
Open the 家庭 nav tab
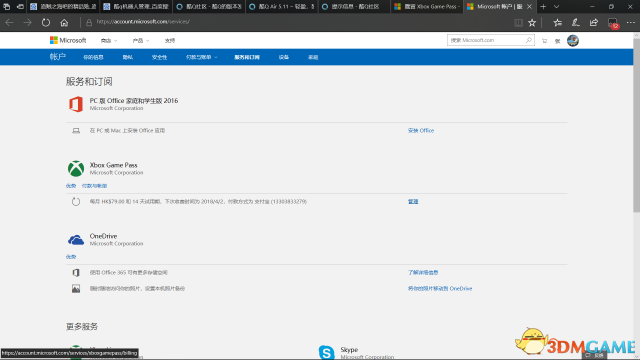tap(313, 57)
